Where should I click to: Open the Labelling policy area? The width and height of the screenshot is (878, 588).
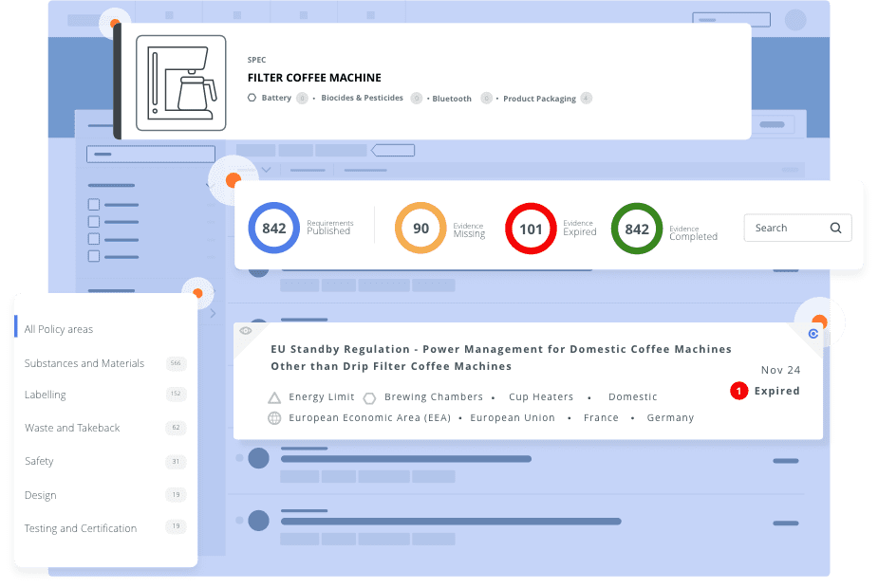coord(45,395)
